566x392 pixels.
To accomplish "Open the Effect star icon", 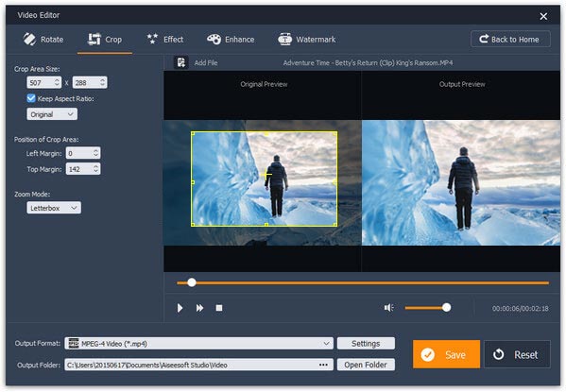I will pyautogui.click(x=152, y=39).
